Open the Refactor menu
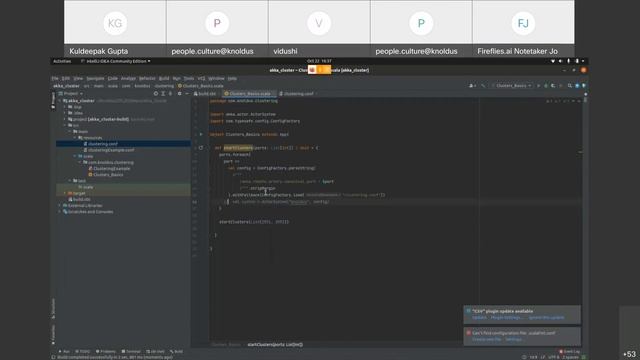The image size is (640, 360). coord(147,78)
